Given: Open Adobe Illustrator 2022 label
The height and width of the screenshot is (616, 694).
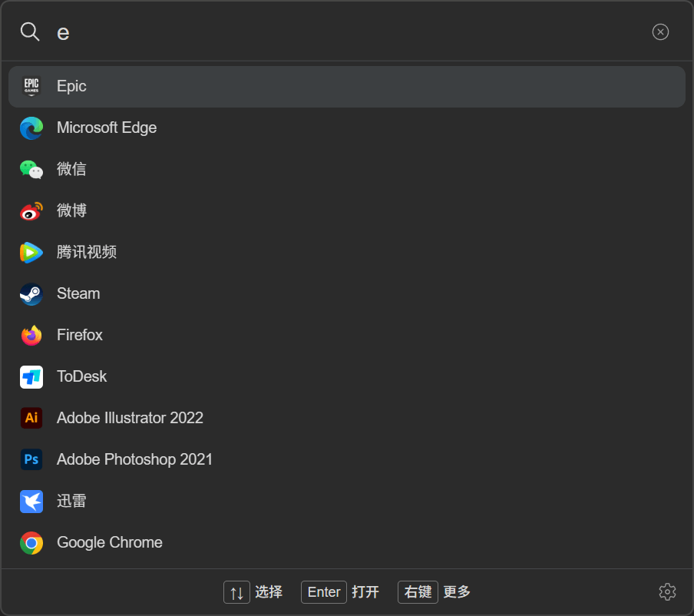Looking at the screenshot, I should [131, 418].
